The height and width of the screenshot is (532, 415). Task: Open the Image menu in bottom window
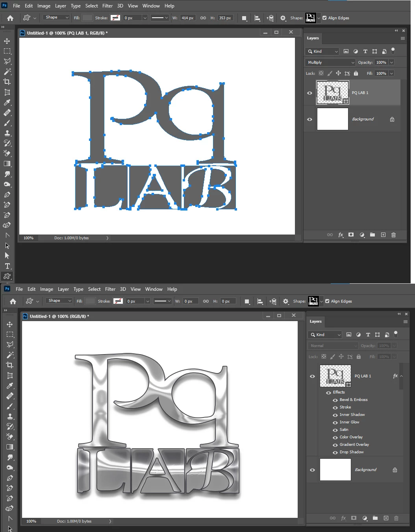46,289
